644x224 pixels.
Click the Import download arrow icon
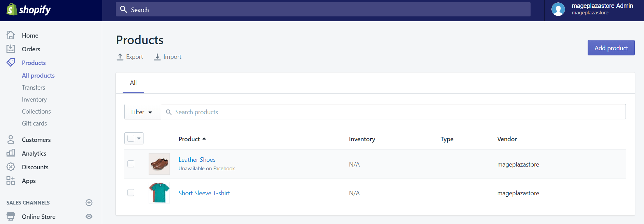(157, 57)
